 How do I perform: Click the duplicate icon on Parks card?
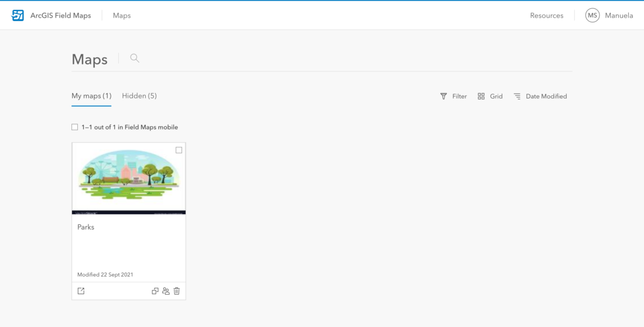155,291
